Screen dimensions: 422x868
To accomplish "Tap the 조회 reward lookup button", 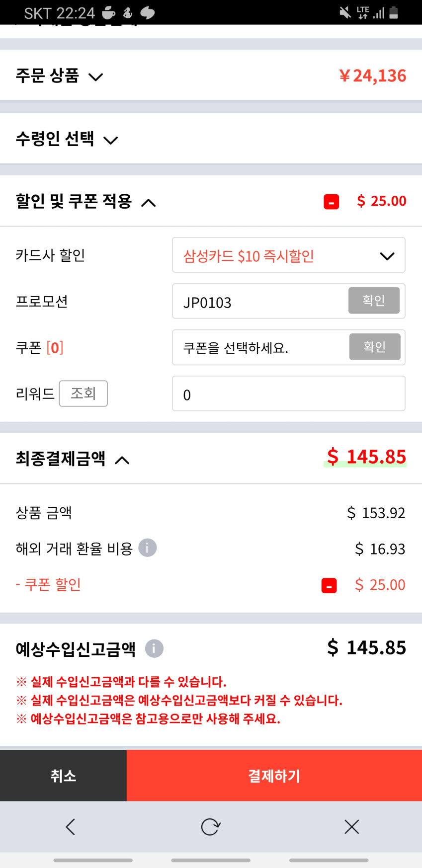I will [x=83, y=394].
